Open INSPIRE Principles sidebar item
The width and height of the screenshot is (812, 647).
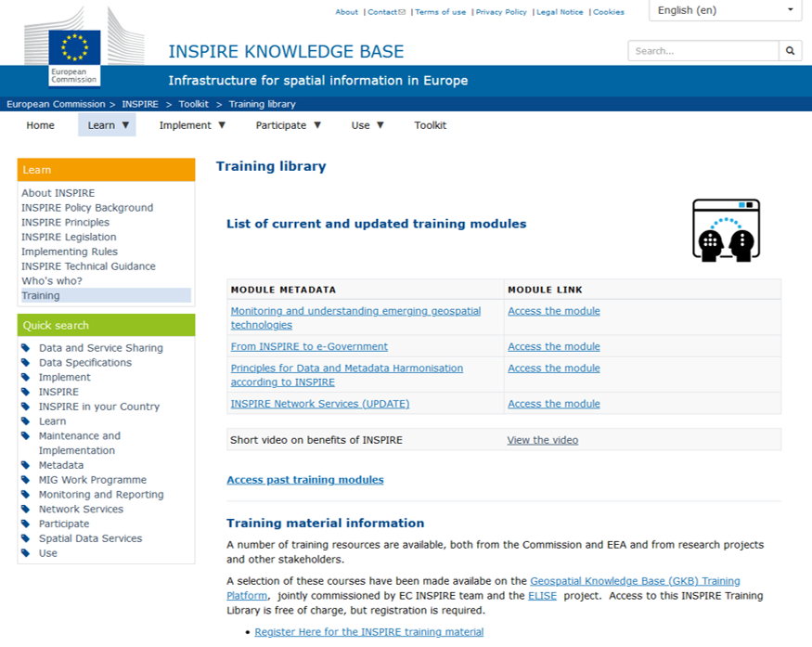[65, 222]
